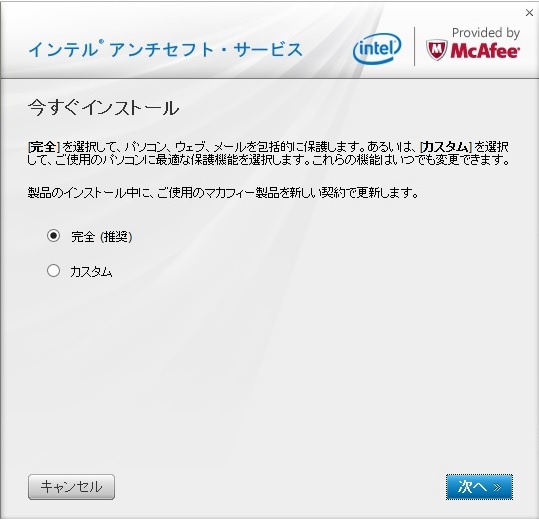The image size is (539, 520).
Task: Click the マカフィー製品 renewal notice sentence
Action: [x=223, y=192]
